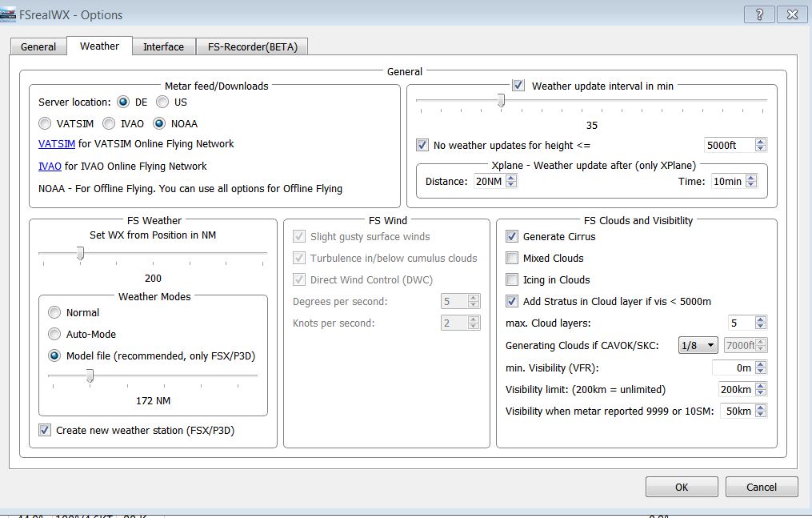The height and width of the screenshot is (518, 812).
Task: Click the Xplane Time 10min field
Action: point(728,181)
